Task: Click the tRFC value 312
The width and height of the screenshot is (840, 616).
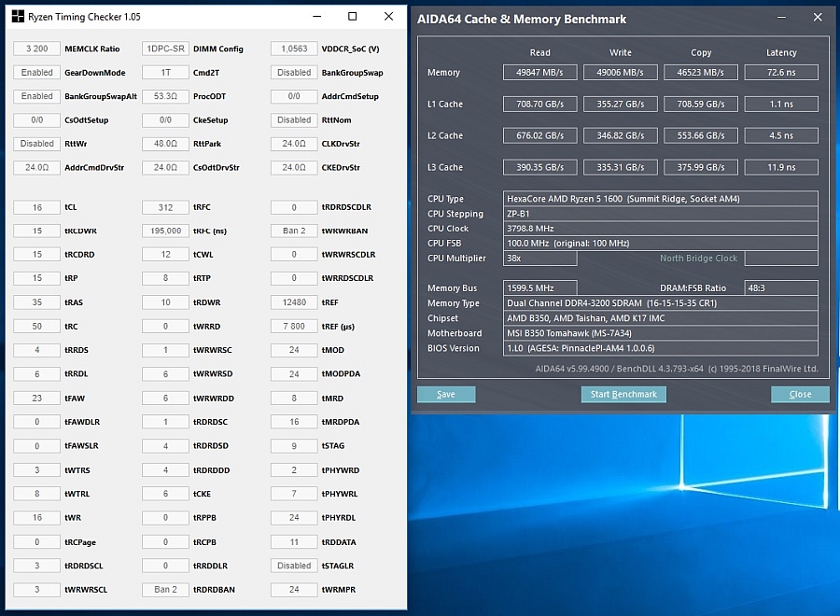Action: (165, 207)
